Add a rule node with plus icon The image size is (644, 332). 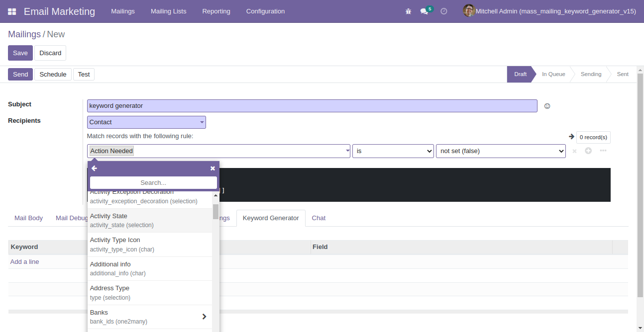(588, 151)
